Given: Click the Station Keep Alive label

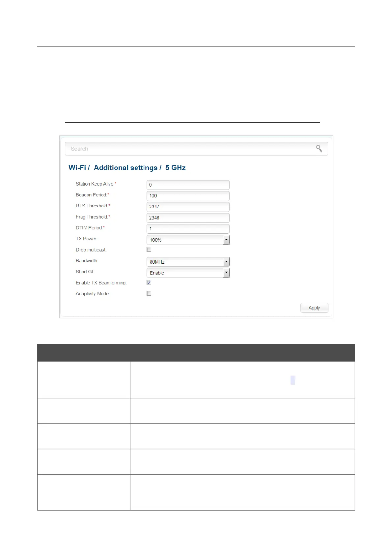Looking at the screenshot, I should (96, 184).
